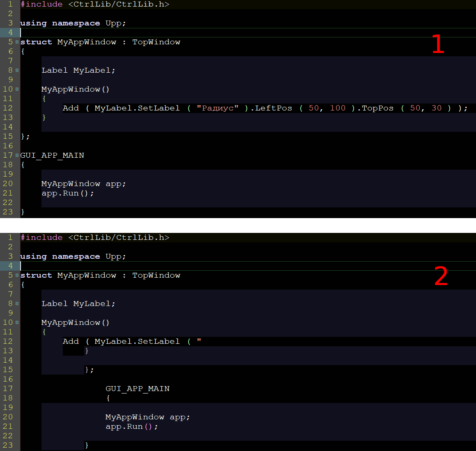Click the gutter marker beside Label MyLabel in snippet 1
This screenshot has width=476, height=451.
(x=17, y=70)
